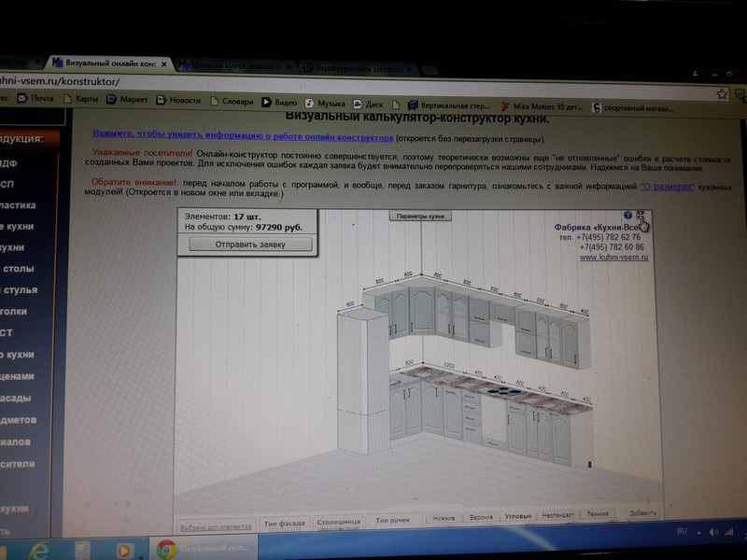Select the Угловые modules tab
This screenshot has height=560, width=747.
518,516
